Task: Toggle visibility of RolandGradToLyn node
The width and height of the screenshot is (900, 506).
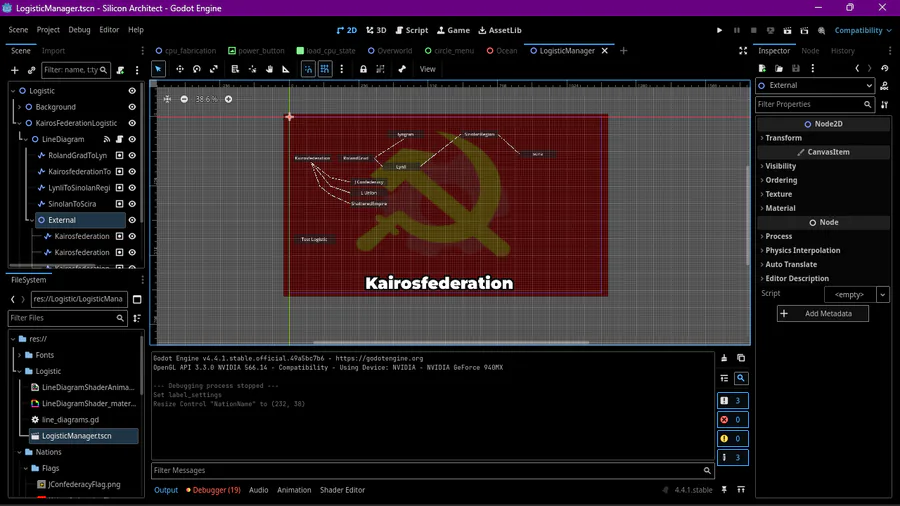Action: [132, 155]
